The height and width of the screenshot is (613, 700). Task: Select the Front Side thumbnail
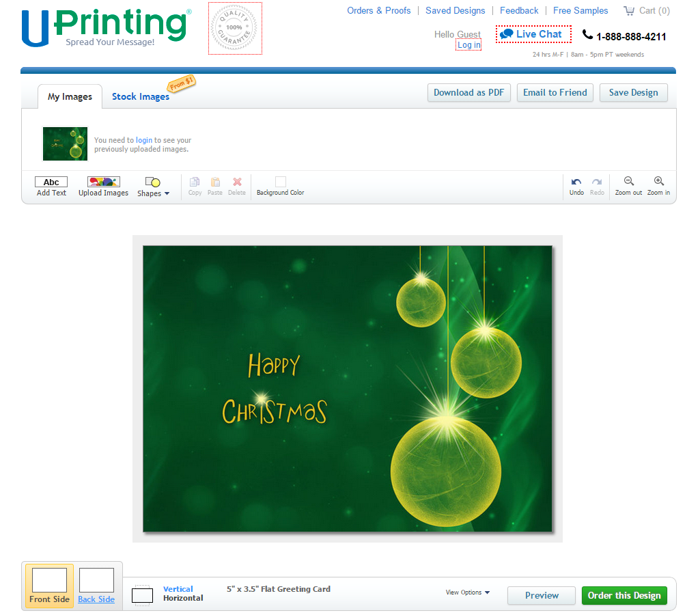coord(49,585)
